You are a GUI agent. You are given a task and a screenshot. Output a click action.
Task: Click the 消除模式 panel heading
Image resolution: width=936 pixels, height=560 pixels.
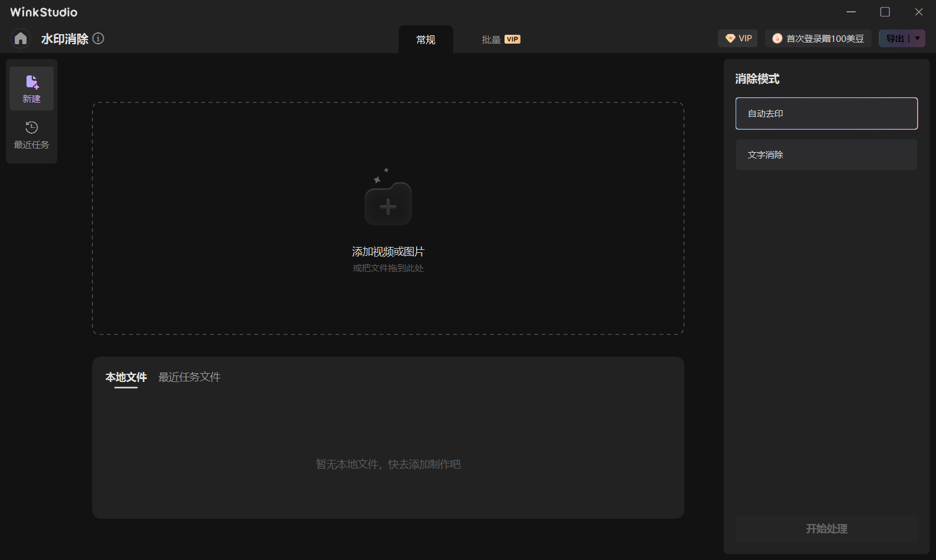coord(757,79)
